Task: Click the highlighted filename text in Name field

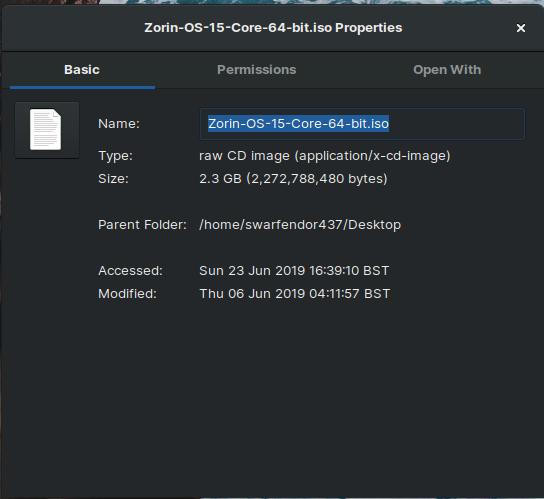Action: (x=298, y=124)
